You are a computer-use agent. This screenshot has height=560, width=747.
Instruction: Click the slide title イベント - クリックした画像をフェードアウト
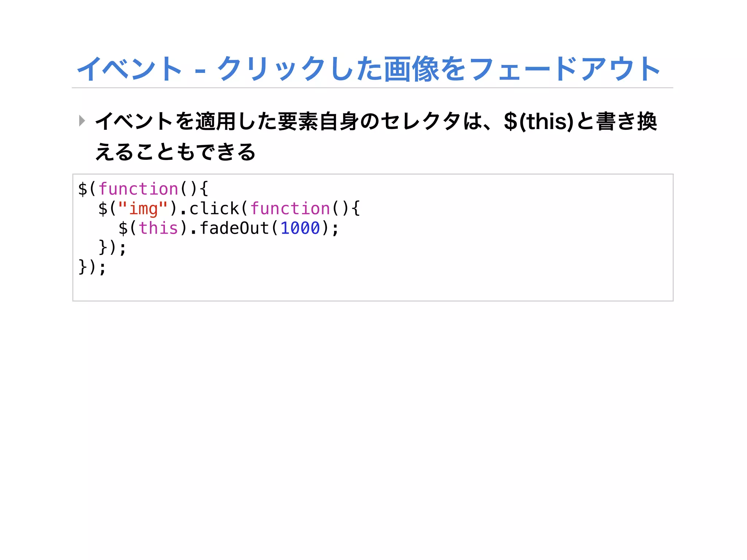click(368, 69)
